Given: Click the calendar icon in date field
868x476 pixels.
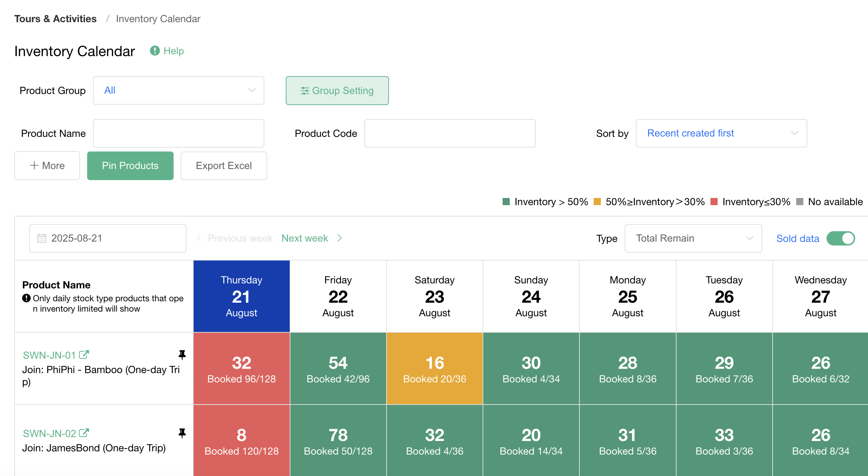Looking at the screenshot, I should [x=42, y=238].
